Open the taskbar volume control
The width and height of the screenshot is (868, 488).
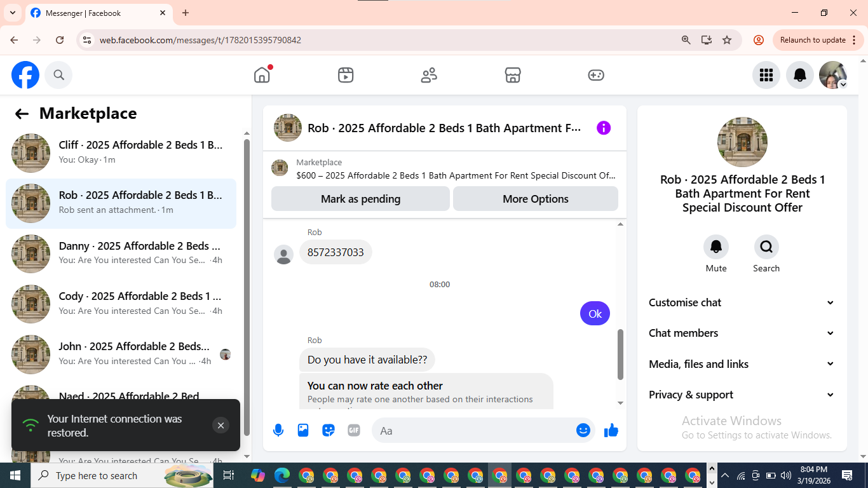click(785, 475)
